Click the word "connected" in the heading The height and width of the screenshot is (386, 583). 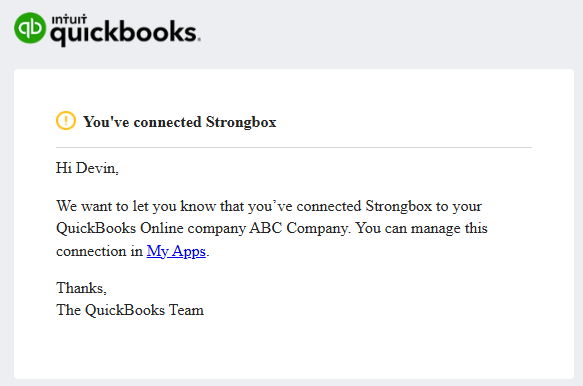point(167,122)
